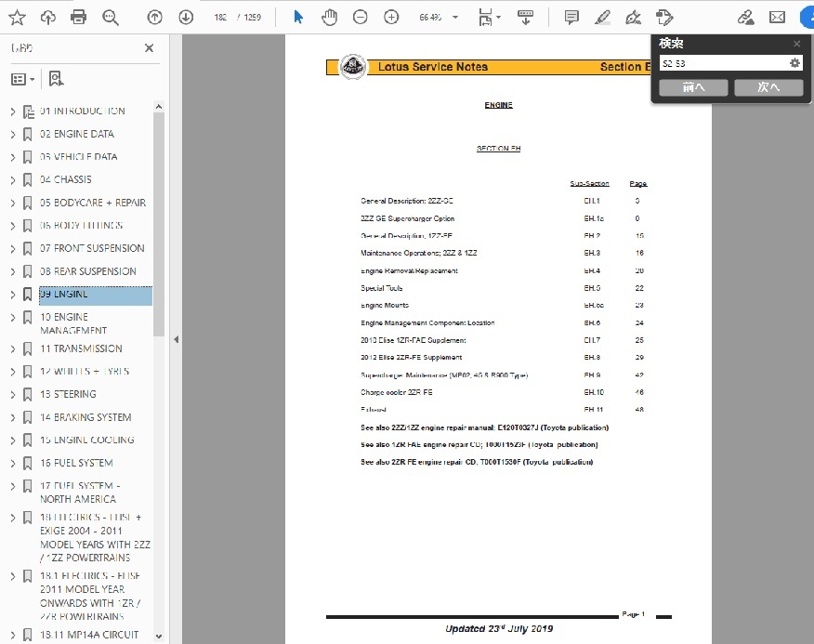Image resolution: width=814 pixels, height=644 pixels.
Task: Add a comment with the note icon
Action: click(571, 18)
